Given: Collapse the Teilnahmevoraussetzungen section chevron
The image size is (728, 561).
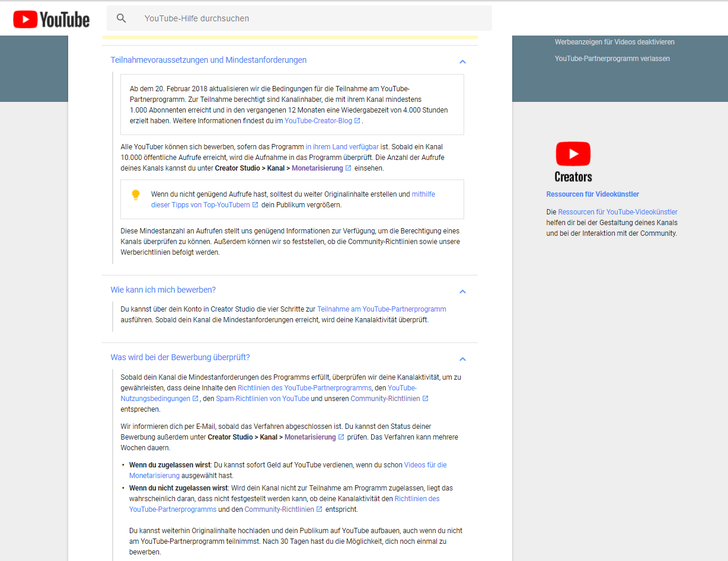Looking at the screenshot, I should coord(462,62).
